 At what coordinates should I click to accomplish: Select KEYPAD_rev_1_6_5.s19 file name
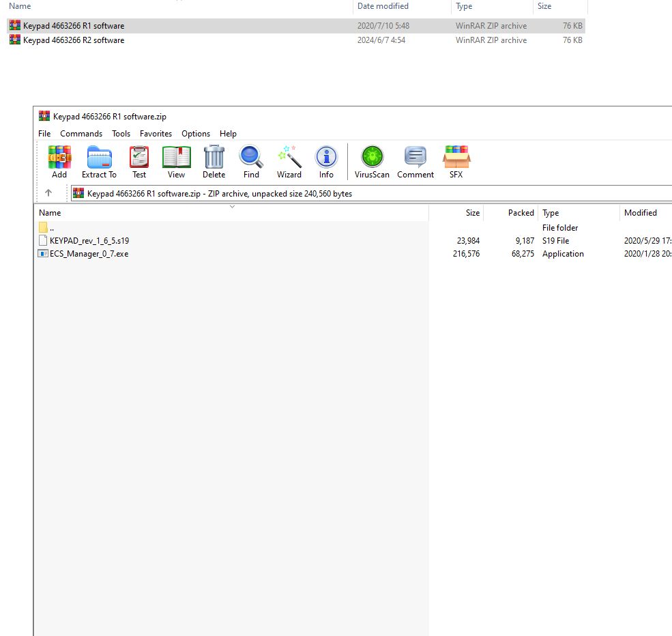click(x=89, y=241)
